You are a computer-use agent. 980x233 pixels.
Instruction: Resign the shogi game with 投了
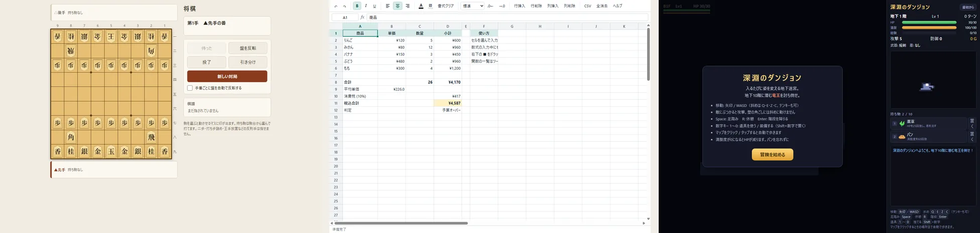pos(207,62)
